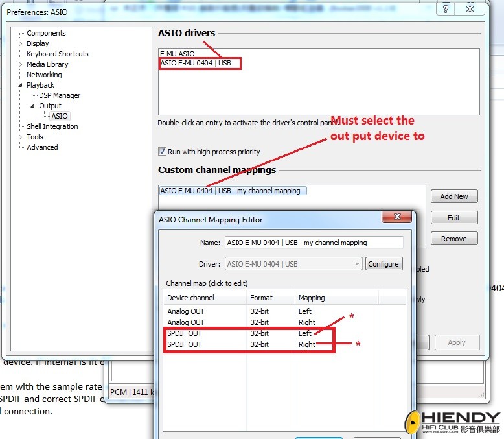Expand the Display tree node
Screen dimensions: 504x439
pos(21,44)
